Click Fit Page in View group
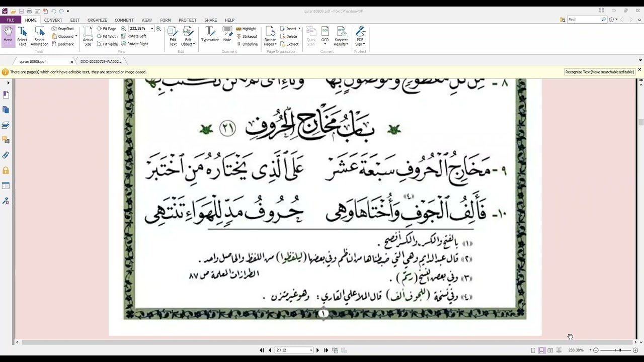This screenshot has width=644, height=362. tap(106, 29)
